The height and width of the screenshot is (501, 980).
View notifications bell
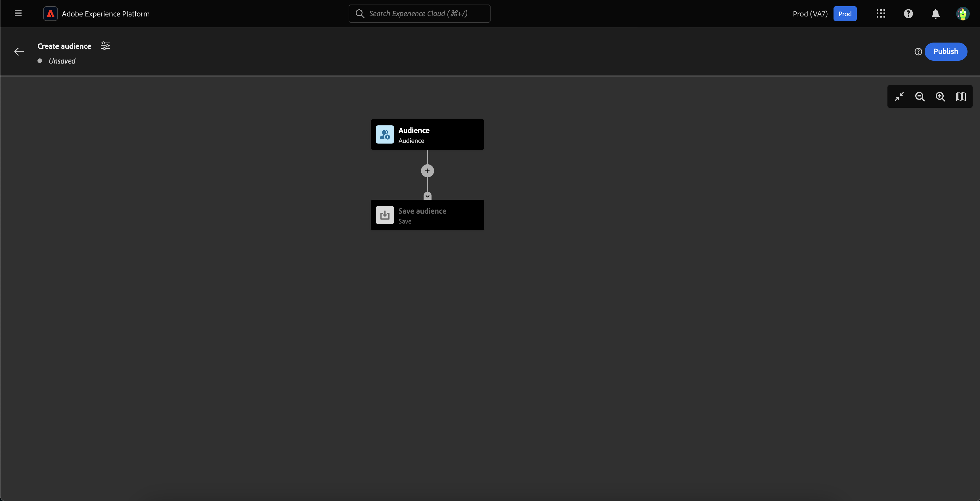pos(935,14)
